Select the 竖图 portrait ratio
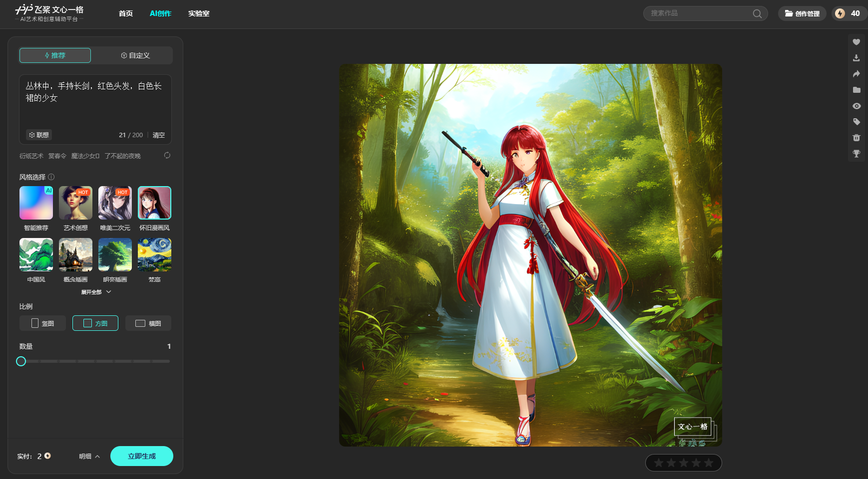 point(42,323)
